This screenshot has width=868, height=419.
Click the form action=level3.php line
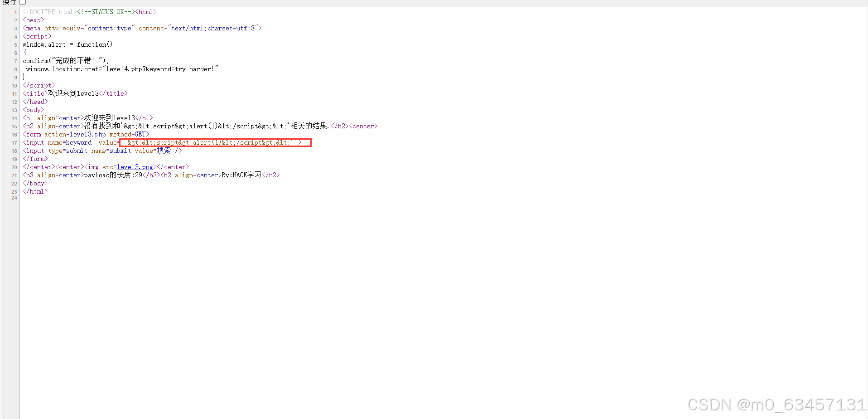(x=86, y=134)
